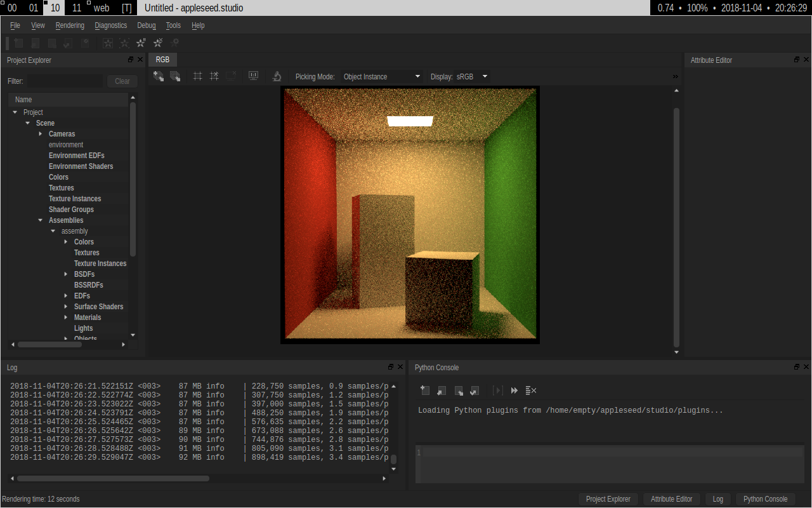Viewport: 812px width, 508px height.
Task: Collapse the Project tree node
Action: (15, 112)
